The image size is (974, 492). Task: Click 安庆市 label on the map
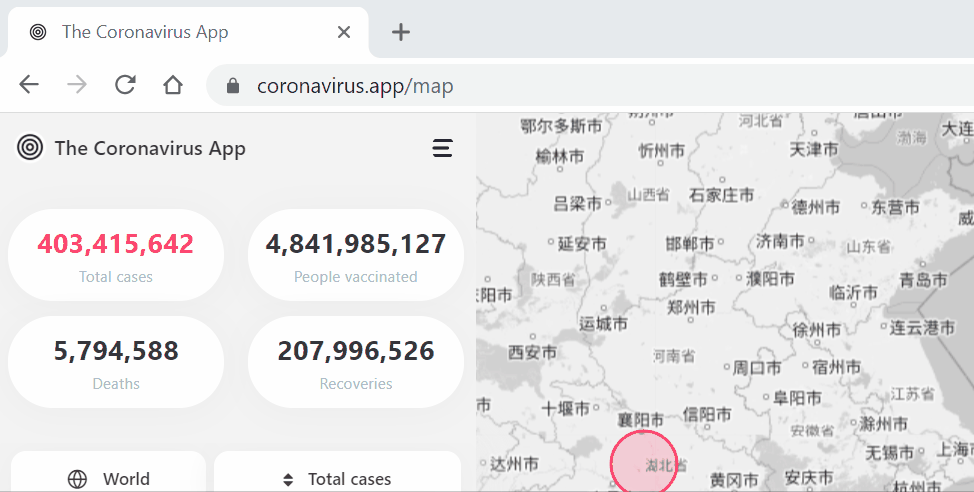pos(809,477)
